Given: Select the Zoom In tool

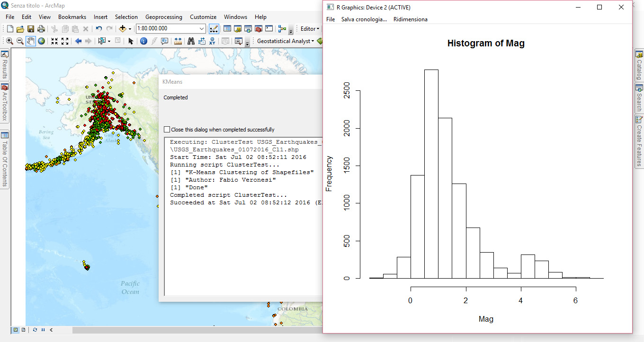Looking at the screenshot, I should (9, 41).
